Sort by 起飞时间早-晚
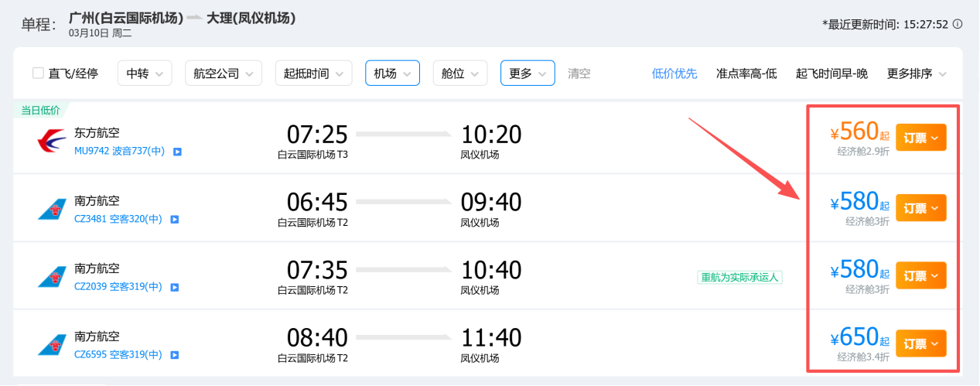Screen dimensions: 980x386 tap(831, 74)
